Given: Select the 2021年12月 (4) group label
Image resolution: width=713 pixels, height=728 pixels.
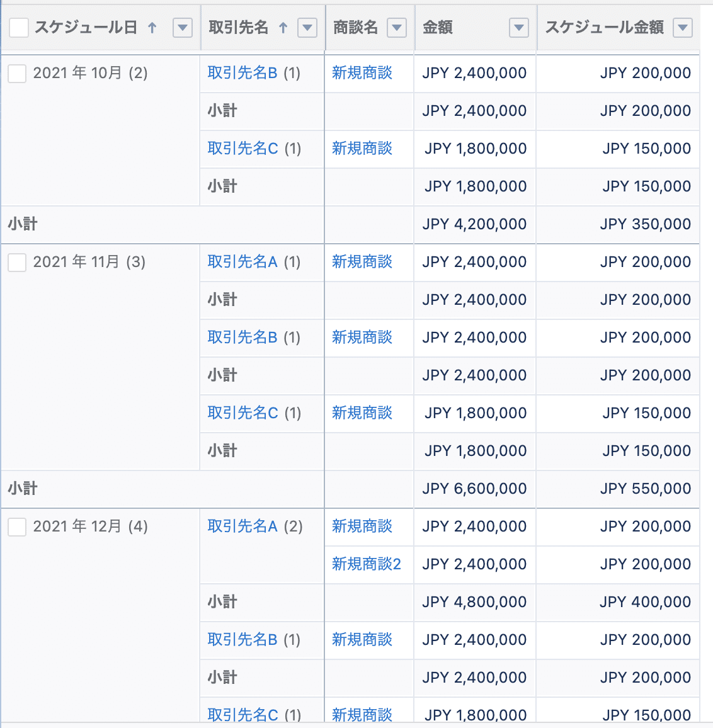Looking at the screenshot, I should (91, 526).
